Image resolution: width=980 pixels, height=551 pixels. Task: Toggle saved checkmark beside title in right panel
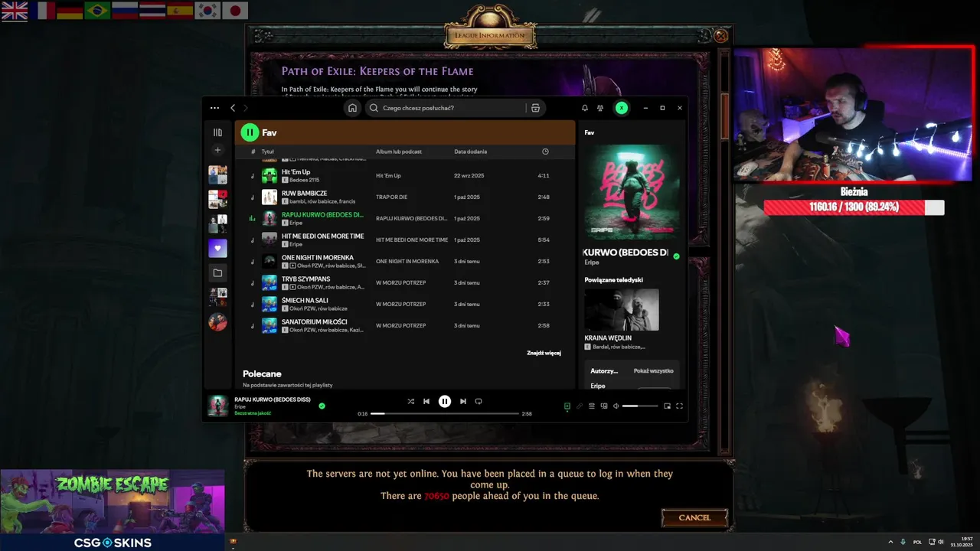click(x=676, y=256)
